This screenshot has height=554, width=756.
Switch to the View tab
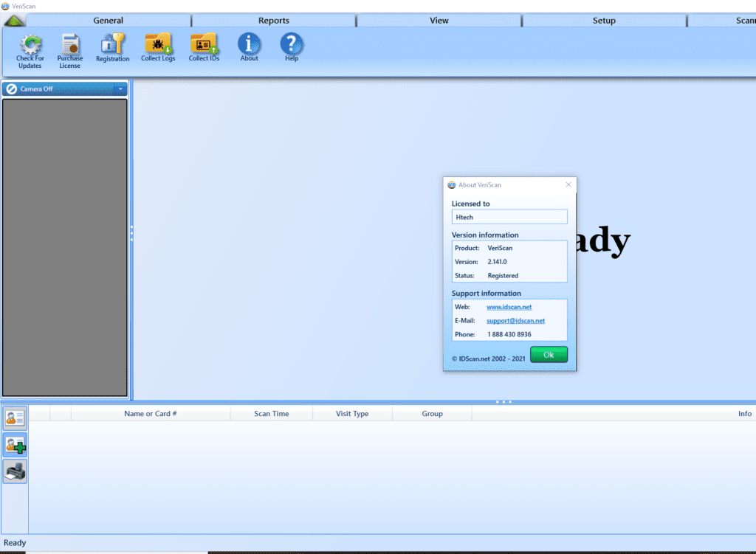point(439,21)
